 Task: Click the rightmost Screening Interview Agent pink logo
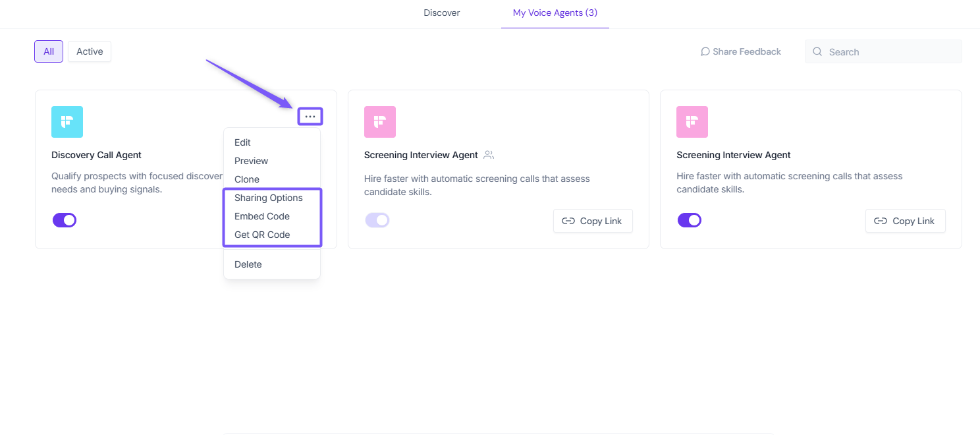pos(692,122)
